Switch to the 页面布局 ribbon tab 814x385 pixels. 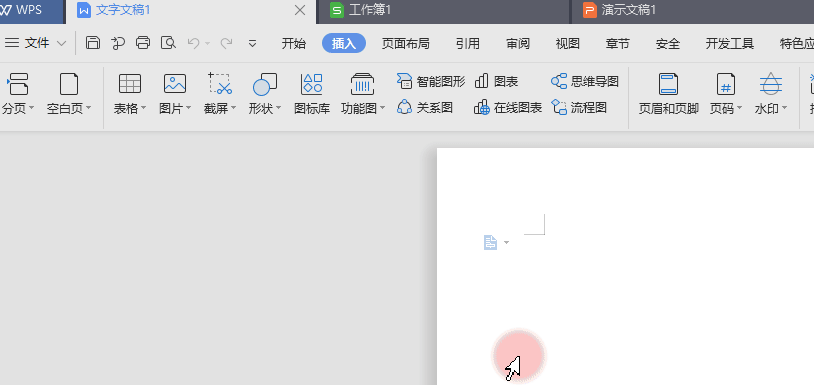(x=405, y=44)
